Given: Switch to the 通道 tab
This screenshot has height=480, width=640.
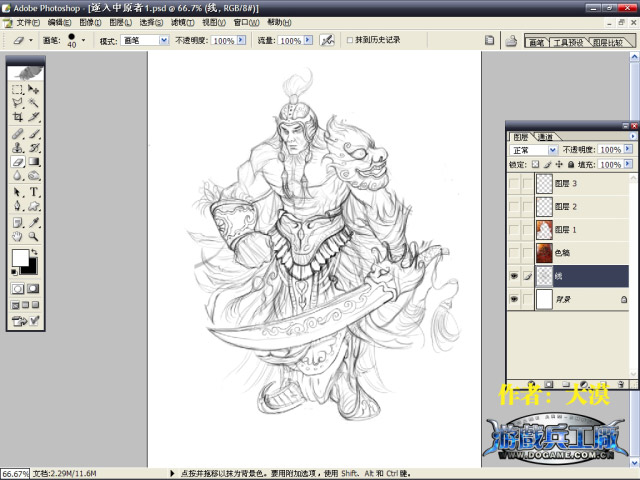Looking at the screenshot, I should pos(545,137).
